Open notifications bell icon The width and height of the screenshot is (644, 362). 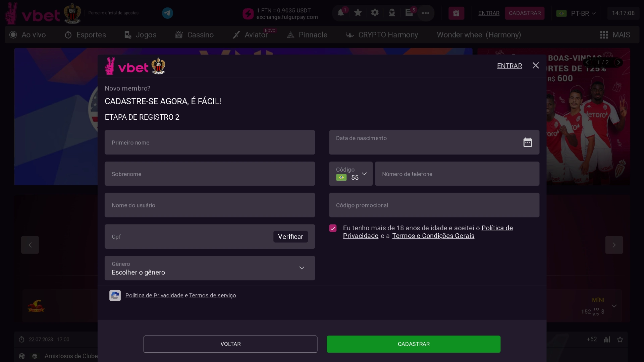click(x=341, y=13)
